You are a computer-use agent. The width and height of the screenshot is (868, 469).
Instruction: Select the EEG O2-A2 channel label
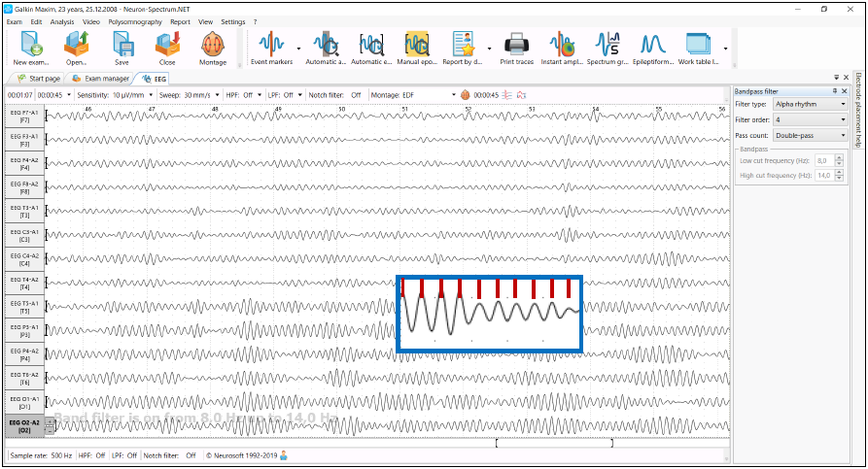click(x=24, y=426)
